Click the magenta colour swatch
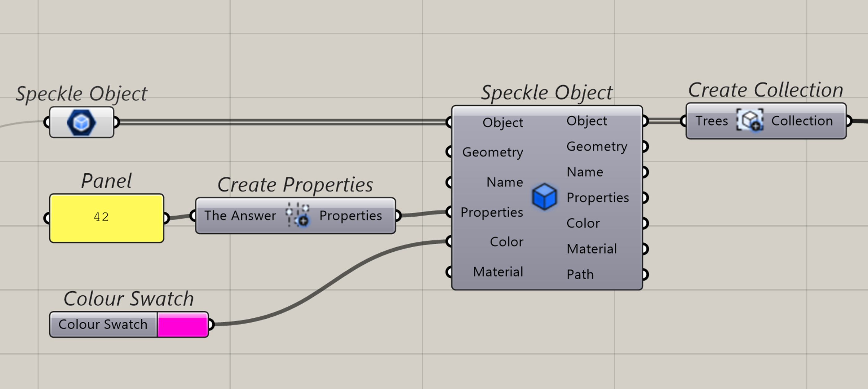Viewport: 868px width, 389px height. coord(182,324)
